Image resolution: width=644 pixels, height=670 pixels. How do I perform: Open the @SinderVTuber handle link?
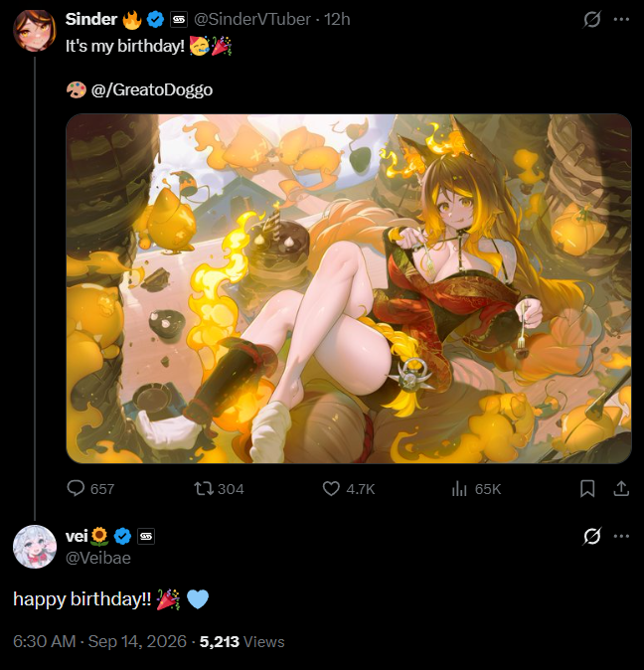coord(252,19)
